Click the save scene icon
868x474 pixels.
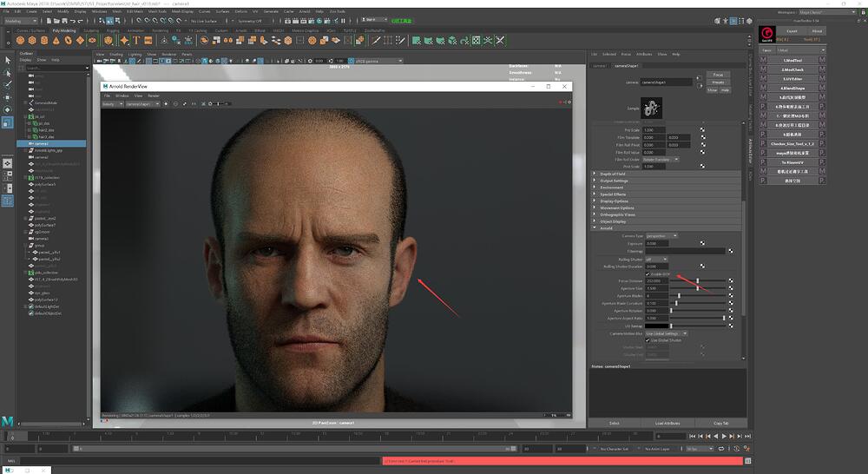click(64, 21)
